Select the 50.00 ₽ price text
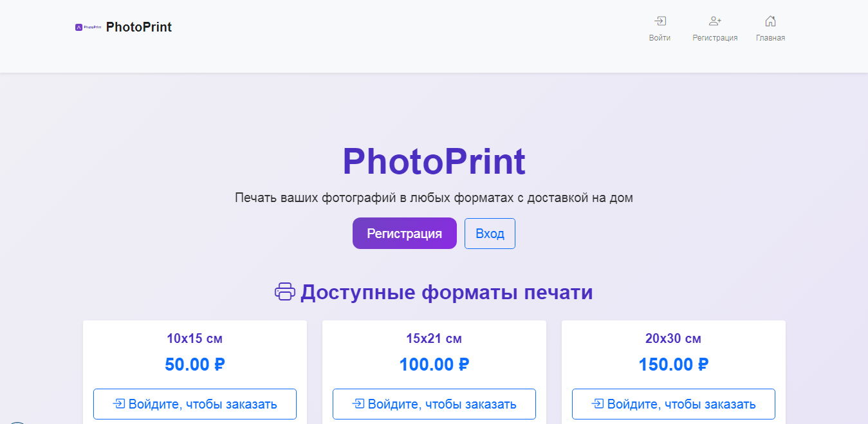Image resolution: width=868 pixels, height=424 pixels. 194,364
